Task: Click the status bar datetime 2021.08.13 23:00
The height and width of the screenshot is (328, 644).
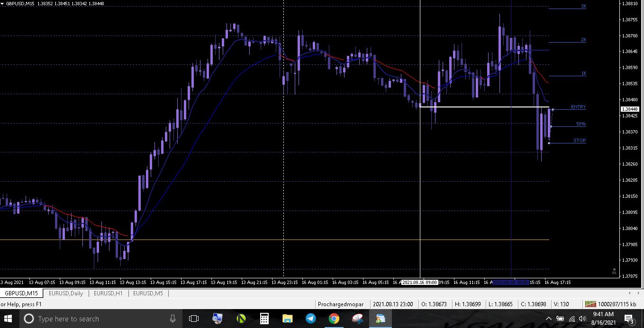Action: click(393, 304)
